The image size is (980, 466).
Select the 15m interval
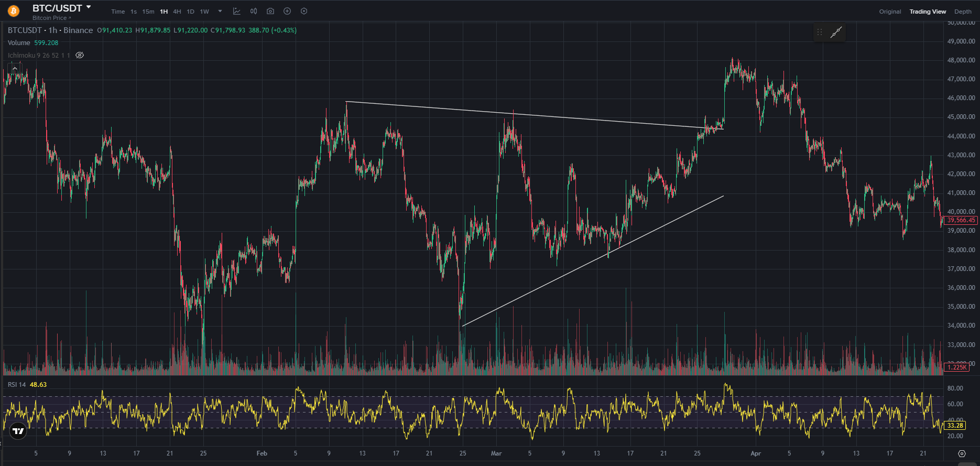pos(148,12)
